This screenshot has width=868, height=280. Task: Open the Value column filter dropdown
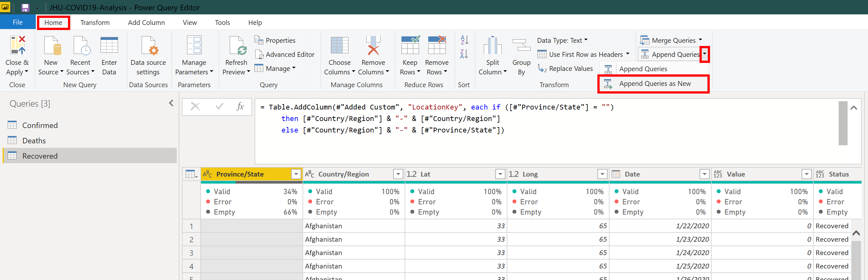coord(806,174)
